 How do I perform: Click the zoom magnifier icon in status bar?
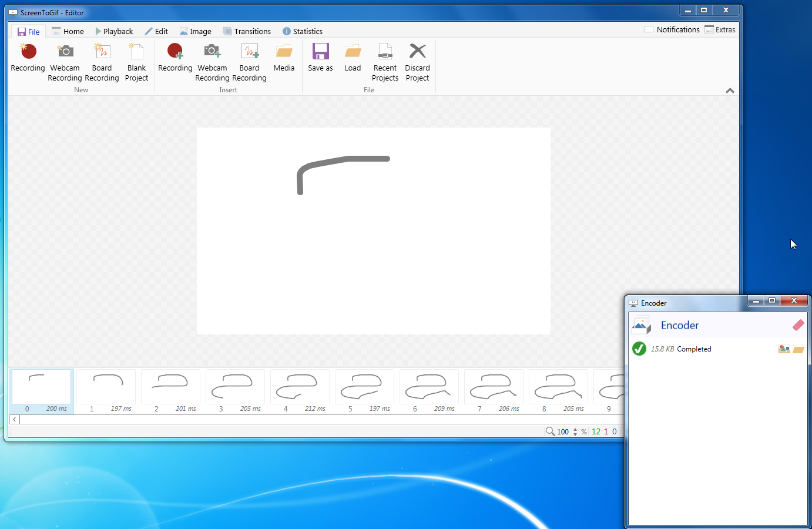coord(550,431)
